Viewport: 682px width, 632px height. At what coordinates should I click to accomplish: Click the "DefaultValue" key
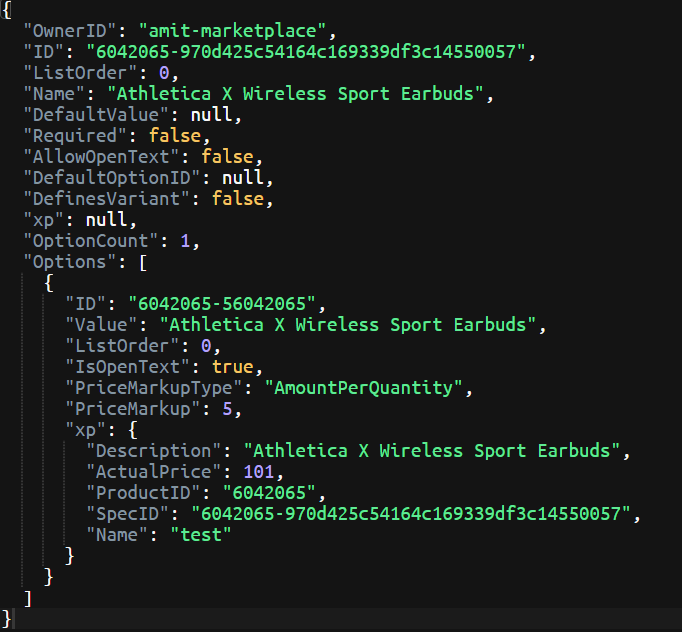click(97, 115)
